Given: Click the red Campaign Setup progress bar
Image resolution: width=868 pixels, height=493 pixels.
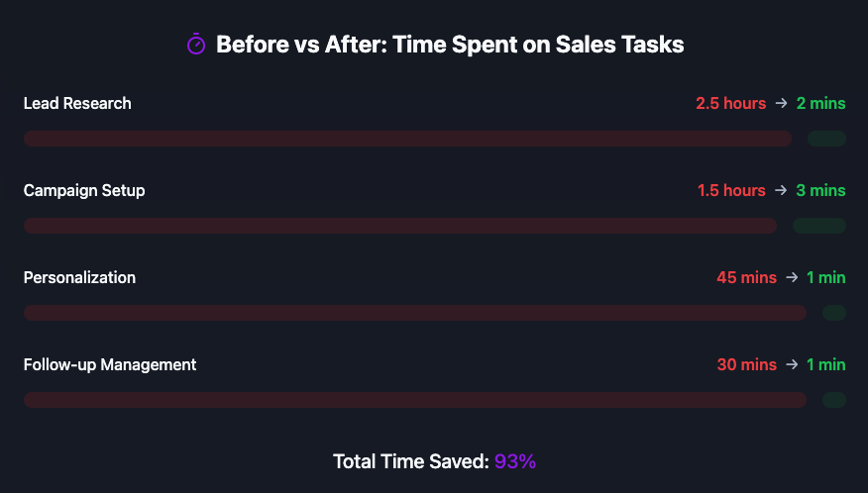Looking at the screenshot, I should click(400, 226).
